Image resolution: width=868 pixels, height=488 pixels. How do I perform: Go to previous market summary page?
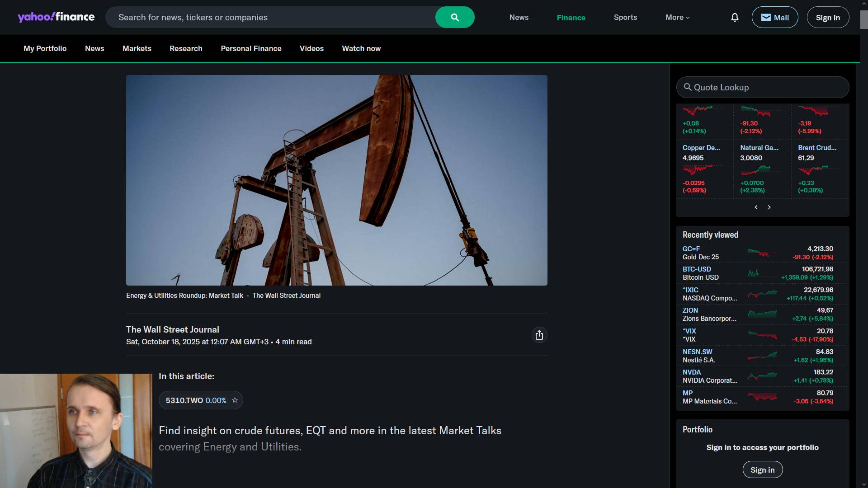tap(756, 207)
